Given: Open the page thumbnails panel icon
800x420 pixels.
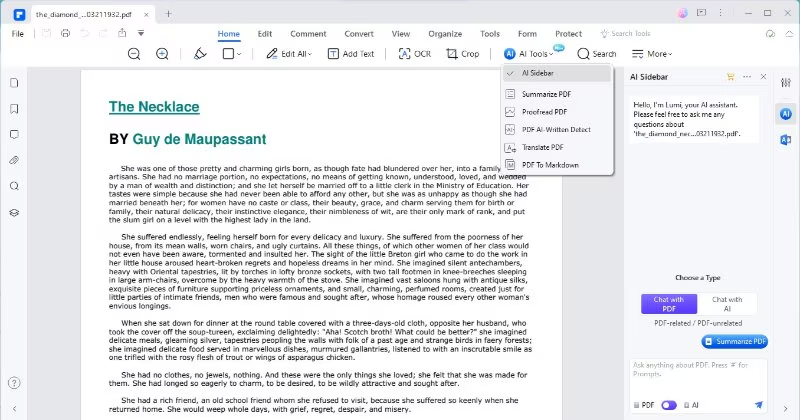Looking at the screenshot, I should (14, 83).
